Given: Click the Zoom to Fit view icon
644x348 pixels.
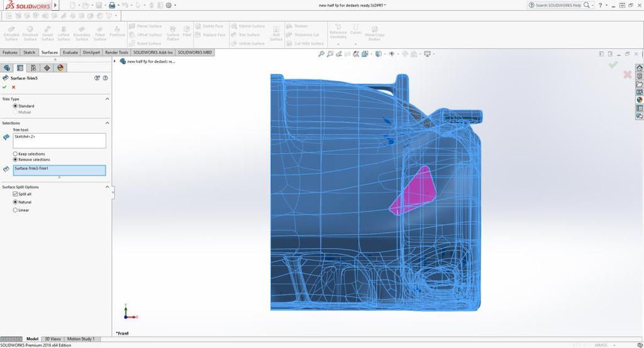Looking at the screenshot, I should click(x=321, y=54).
